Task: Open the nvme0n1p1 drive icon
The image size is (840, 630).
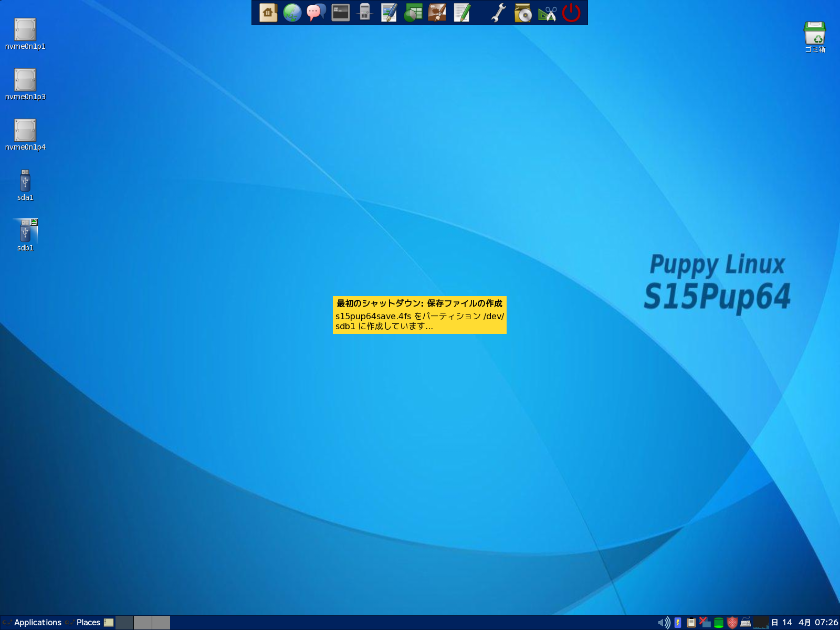Action: pyautogui.click(x=25, y=29)
